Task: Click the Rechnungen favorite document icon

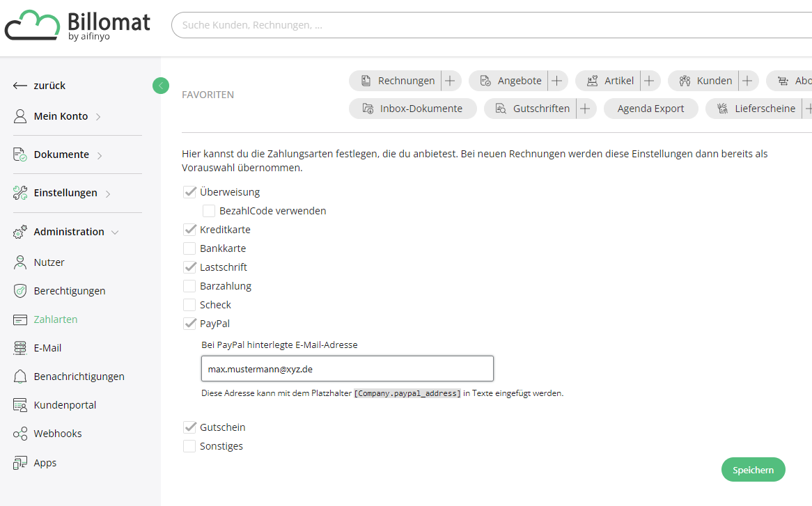Action: click(x=366, y=81)
